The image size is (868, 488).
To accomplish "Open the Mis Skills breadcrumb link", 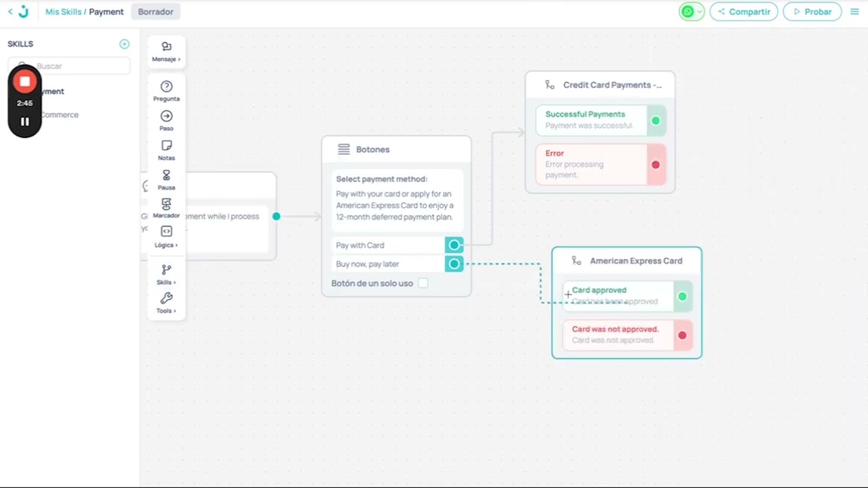I will point(63,12).
